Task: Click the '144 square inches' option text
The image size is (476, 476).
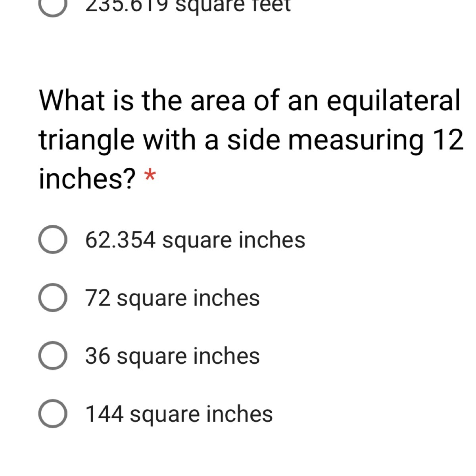Action: (x=179, y=415)
